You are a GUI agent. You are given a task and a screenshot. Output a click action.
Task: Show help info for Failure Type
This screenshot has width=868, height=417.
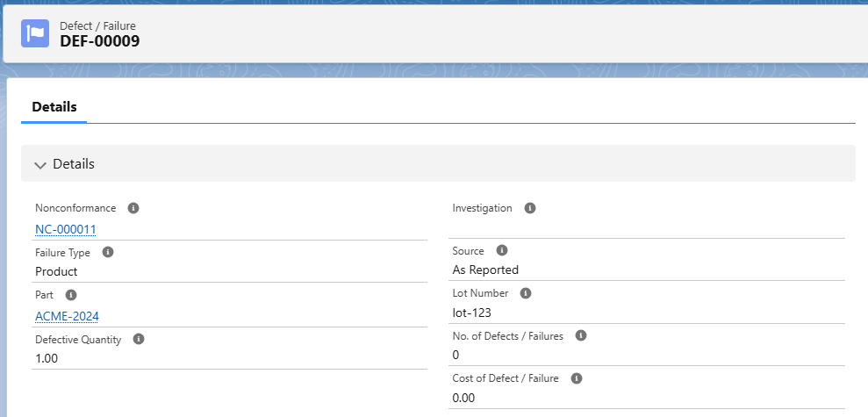click(108, 252)
